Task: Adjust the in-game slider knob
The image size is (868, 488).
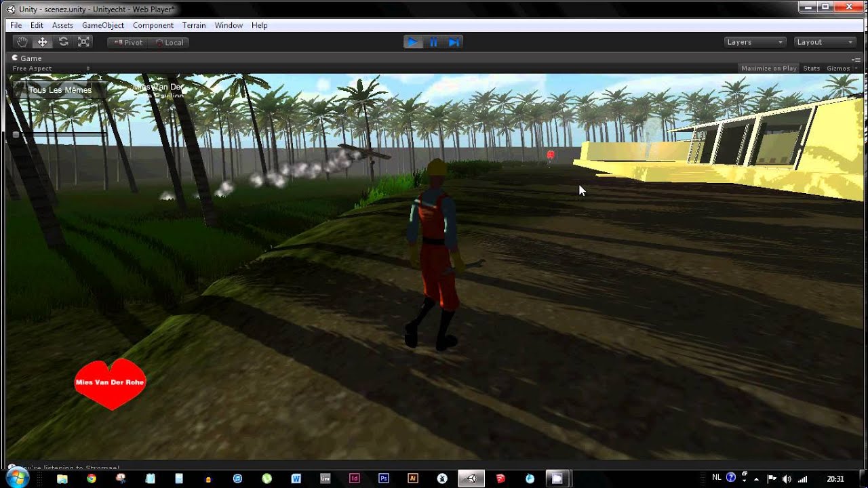Action: pos(16,135)
